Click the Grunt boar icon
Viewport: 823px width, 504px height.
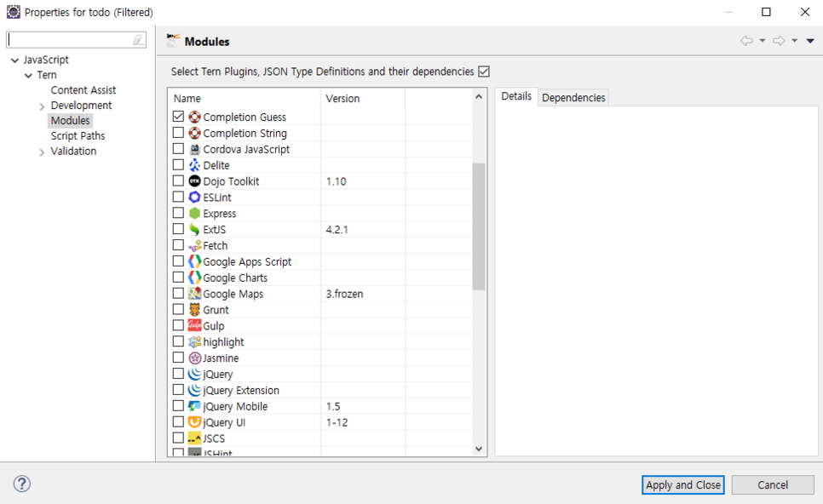click(x=195, y=309)
